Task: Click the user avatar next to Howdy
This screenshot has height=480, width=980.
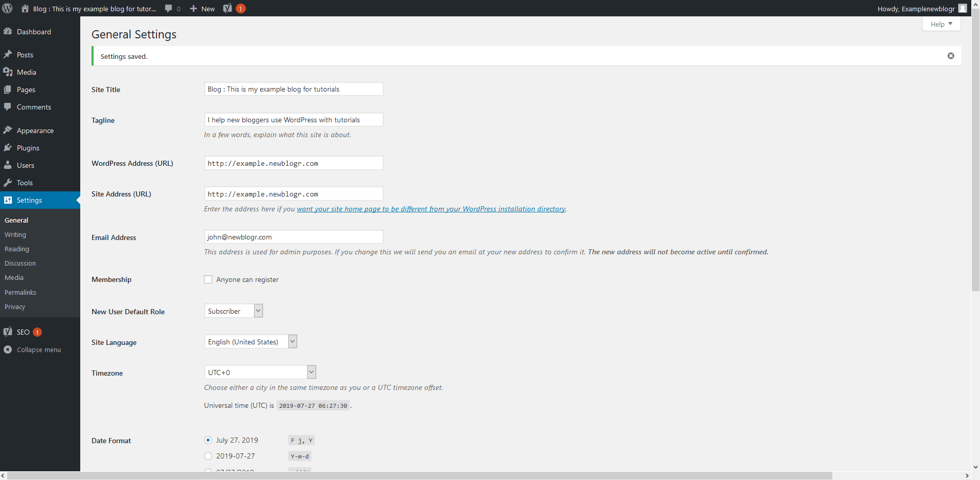Action: 962,9
